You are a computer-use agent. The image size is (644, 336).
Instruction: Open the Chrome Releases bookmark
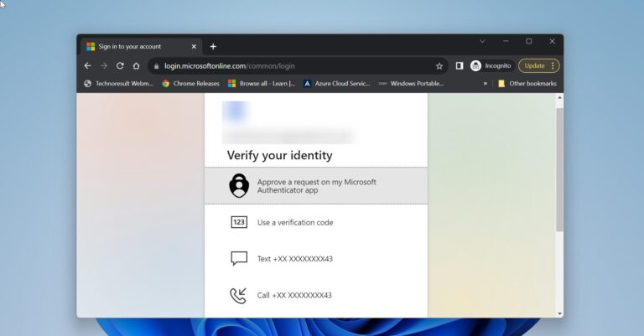(x=190, y=83)
